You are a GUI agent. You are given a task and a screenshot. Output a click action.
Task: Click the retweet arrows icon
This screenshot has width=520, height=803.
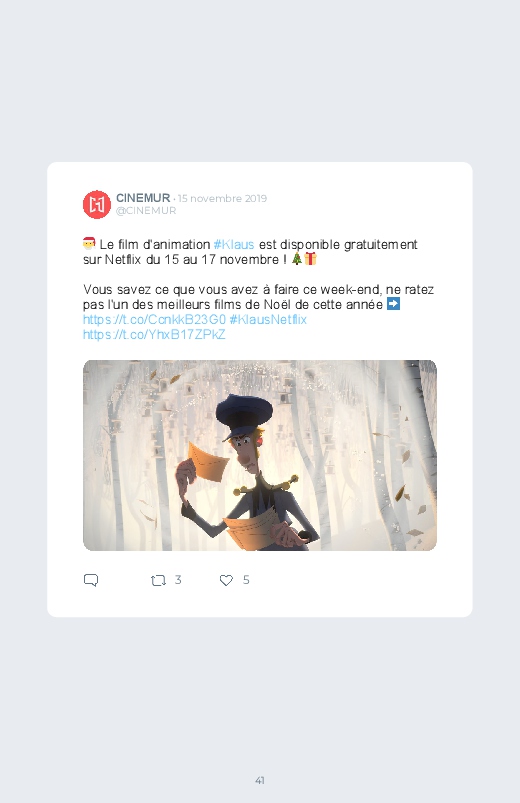click(x=158, y=580)
